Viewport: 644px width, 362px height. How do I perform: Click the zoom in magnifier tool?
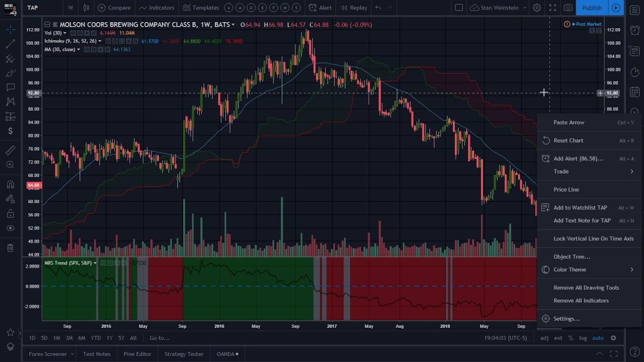10,165
